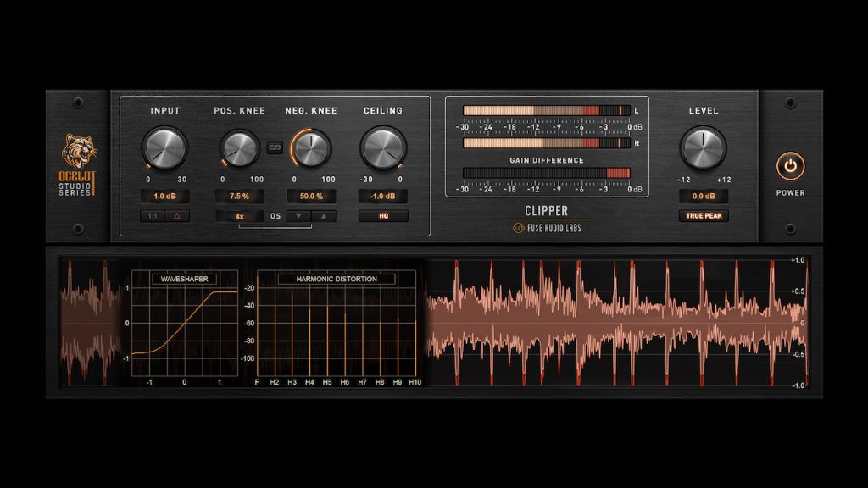Click the Gain Difference meter bar
This screenshot has width=868, height=488.
point(547,173)
